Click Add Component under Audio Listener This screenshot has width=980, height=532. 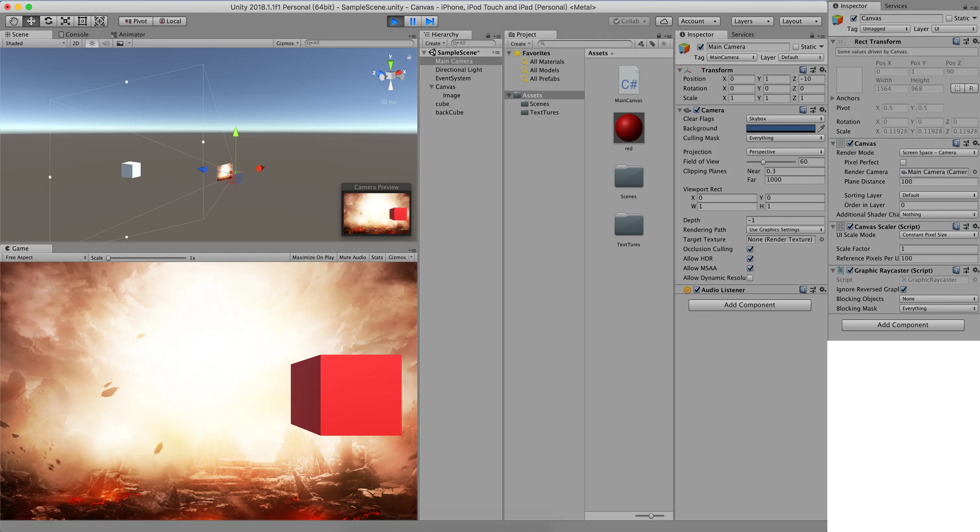tap(750, 305)
